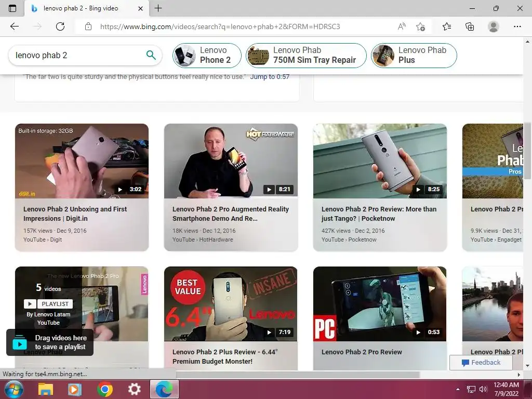Click the Read aloud icon
The image size is (532, 399).
[x=402, y=26]
